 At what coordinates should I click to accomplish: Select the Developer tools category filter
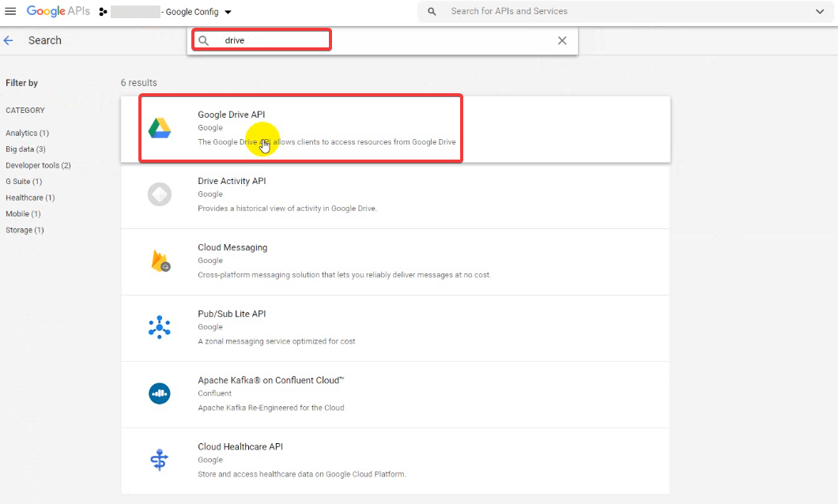click(x=38, y=166)
